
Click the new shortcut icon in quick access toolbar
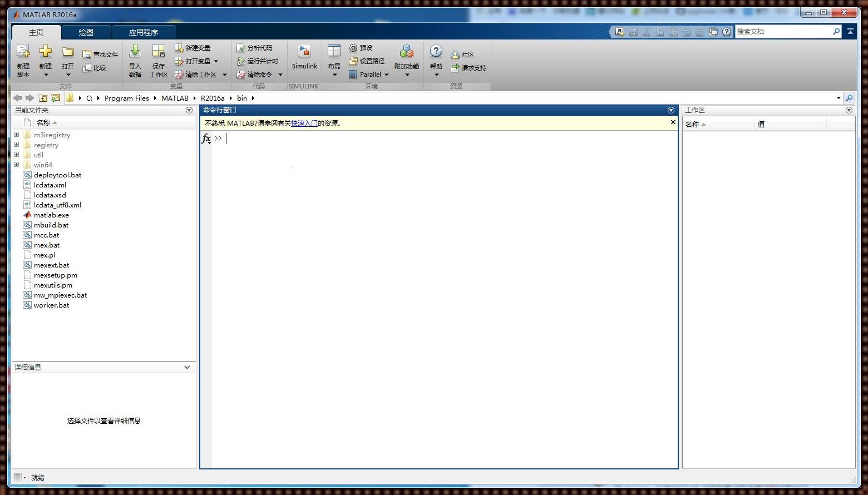(x=620, y=32)
